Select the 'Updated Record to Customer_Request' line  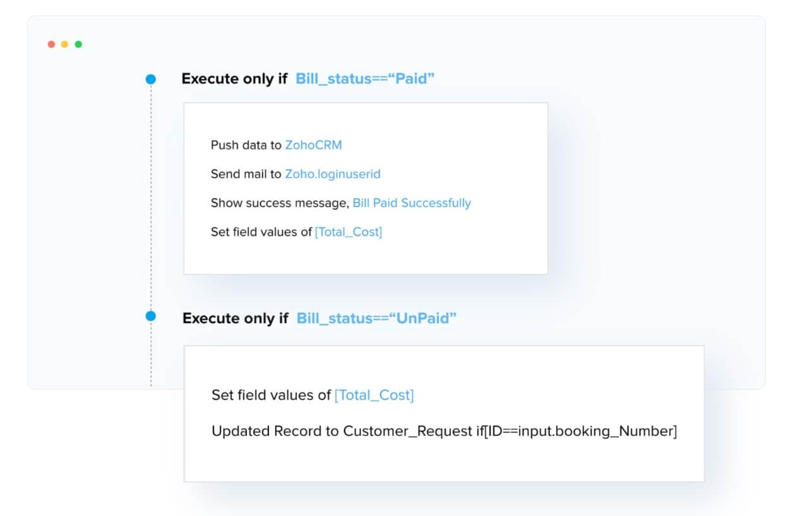(444, 431)
